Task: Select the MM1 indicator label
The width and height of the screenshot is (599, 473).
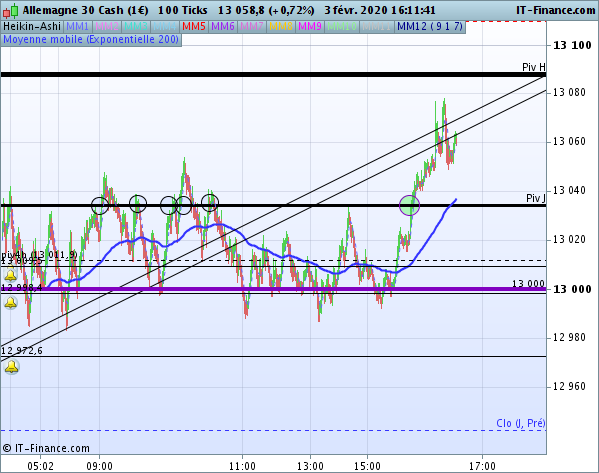Action: [x=77, y=26]
